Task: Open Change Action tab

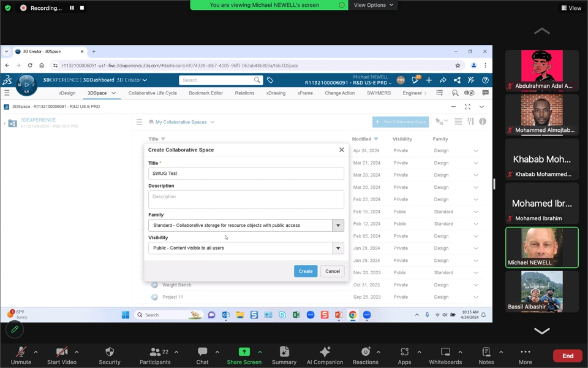Action: coord(340,93)
